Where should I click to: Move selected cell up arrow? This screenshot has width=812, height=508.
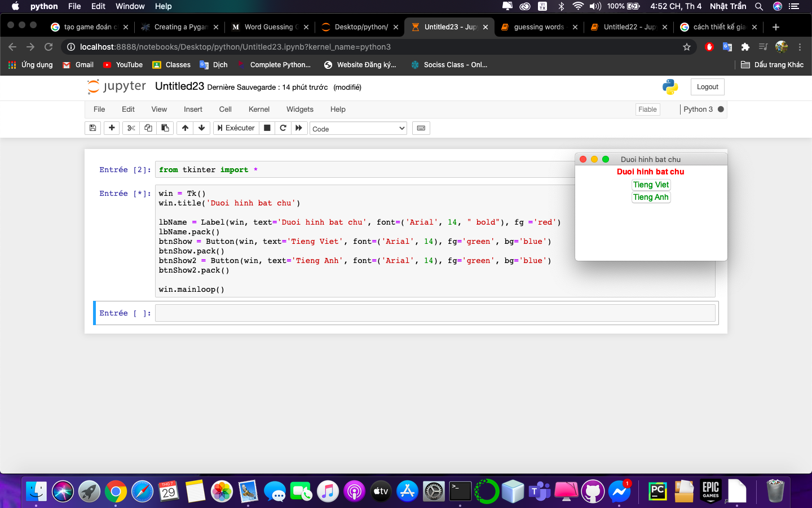[185, 128]
